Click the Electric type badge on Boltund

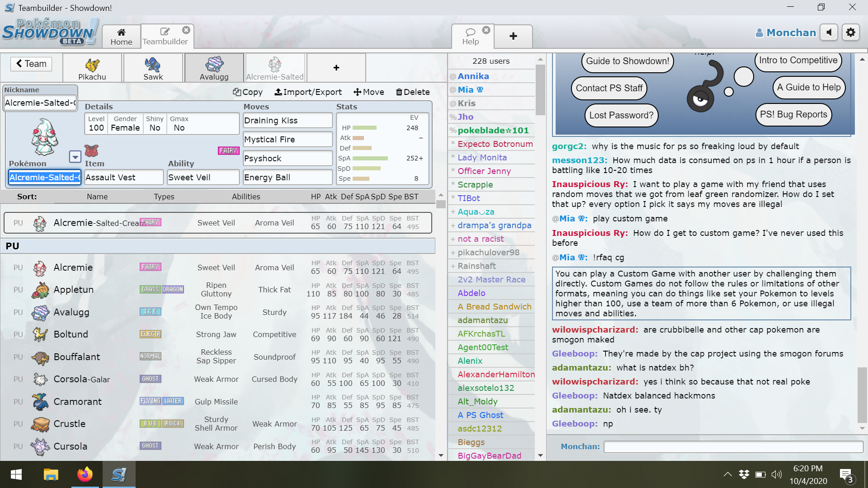point(151,334)
